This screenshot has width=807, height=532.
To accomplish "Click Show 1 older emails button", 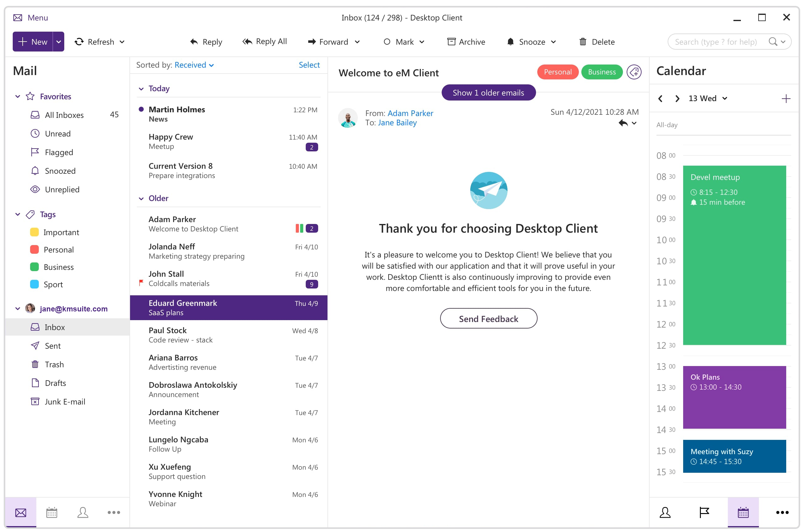I will click(489, 93).
